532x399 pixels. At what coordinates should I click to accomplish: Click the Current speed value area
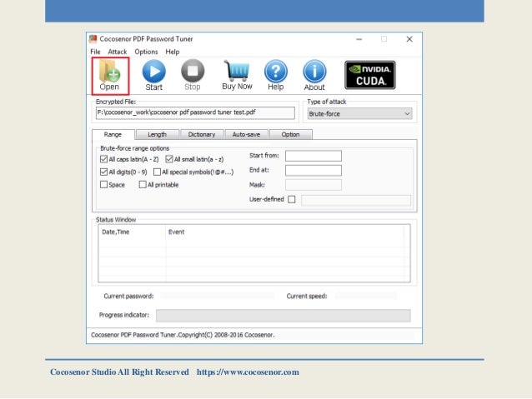pos(366,296)
